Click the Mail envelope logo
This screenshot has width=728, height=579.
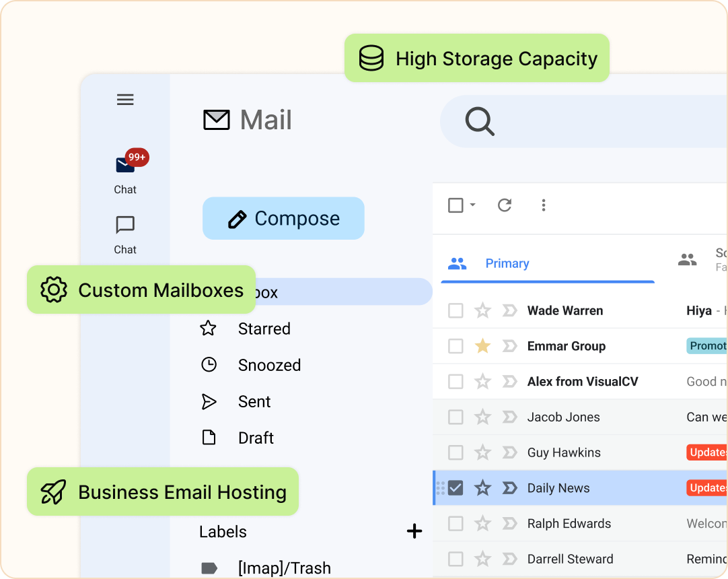(217, 120)
